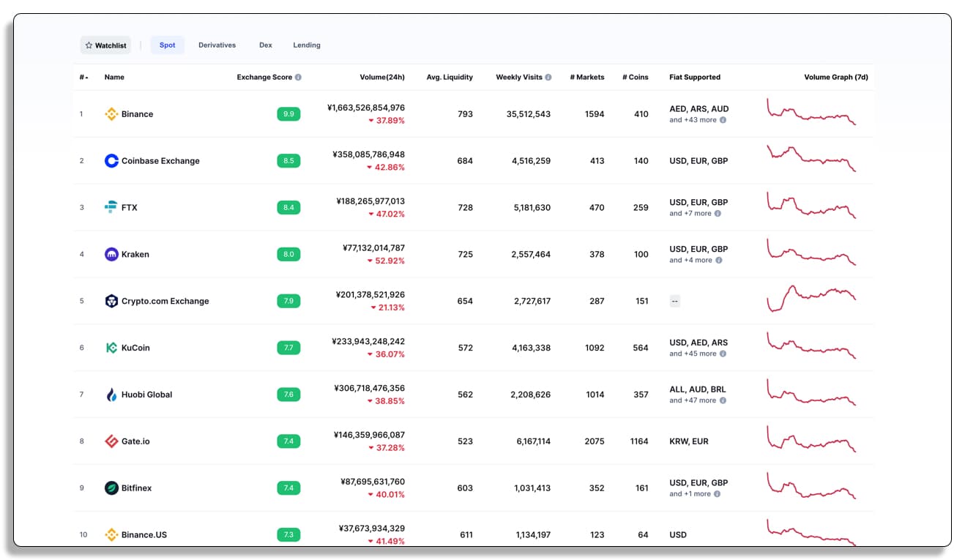Click info icon beside KuCoin's +45 more
The image size is (965, 560).
pos(723,354)
